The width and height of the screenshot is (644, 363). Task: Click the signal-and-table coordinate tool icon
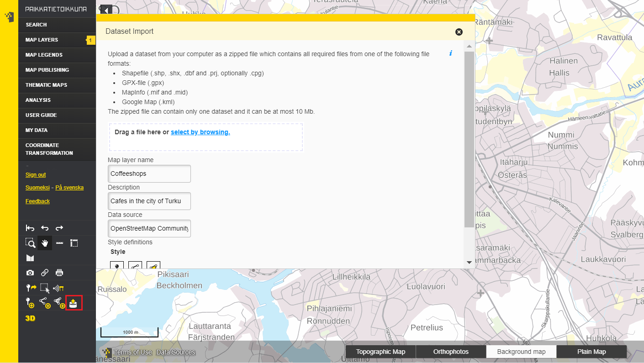coord(59,288)
